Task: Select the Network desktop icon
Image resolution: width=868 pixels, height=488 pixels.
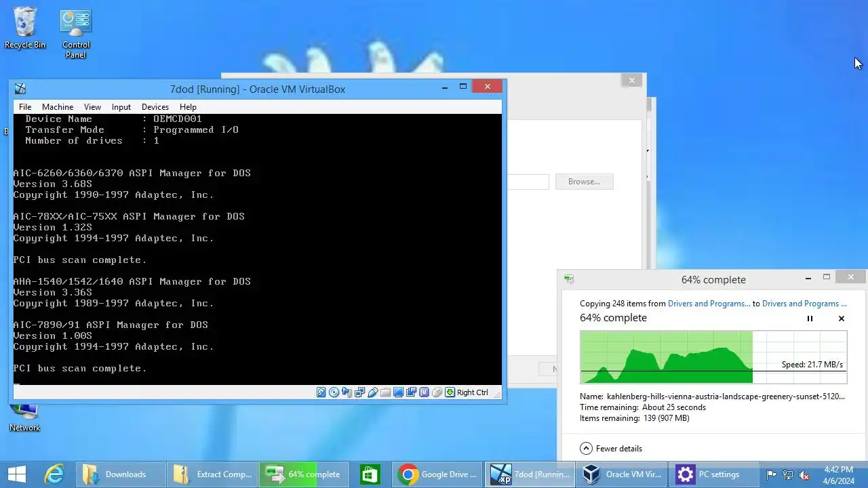Action: coord(25,416)
